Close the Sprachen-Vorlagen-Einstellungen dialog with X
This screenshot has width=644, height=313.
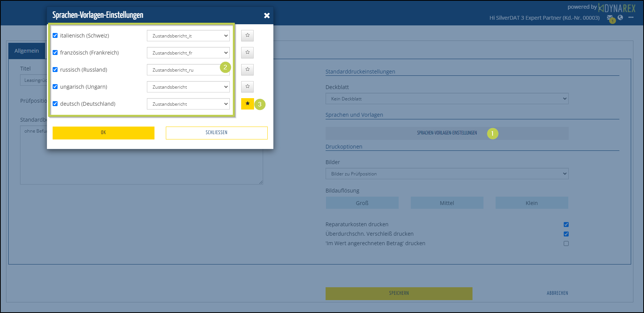click(x=267, y=16)
